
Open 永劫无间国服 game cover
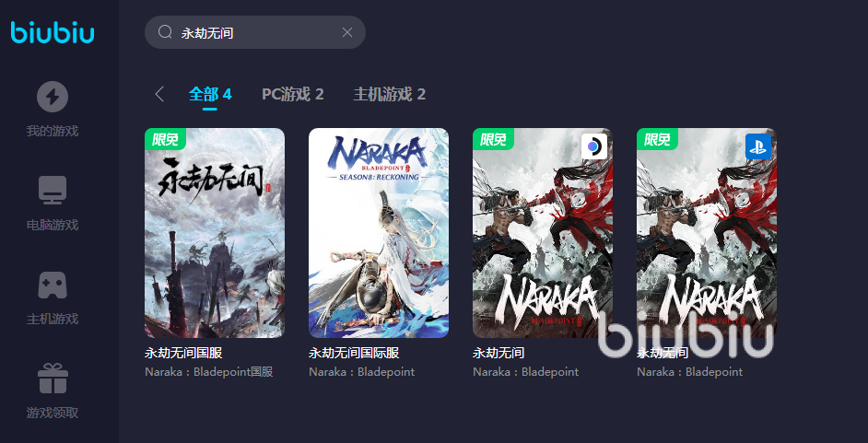pos(215,233)
